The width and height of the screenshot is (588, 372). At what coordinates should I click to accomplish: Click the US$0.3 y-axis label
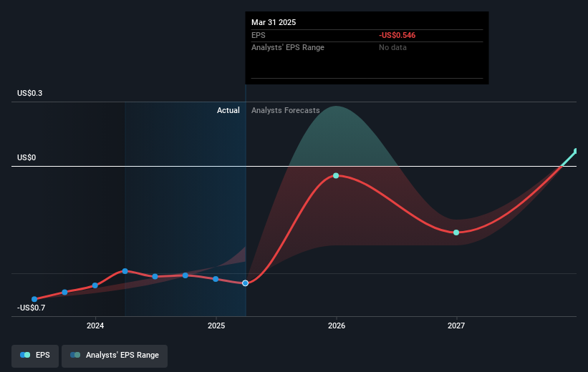(29, 93)
